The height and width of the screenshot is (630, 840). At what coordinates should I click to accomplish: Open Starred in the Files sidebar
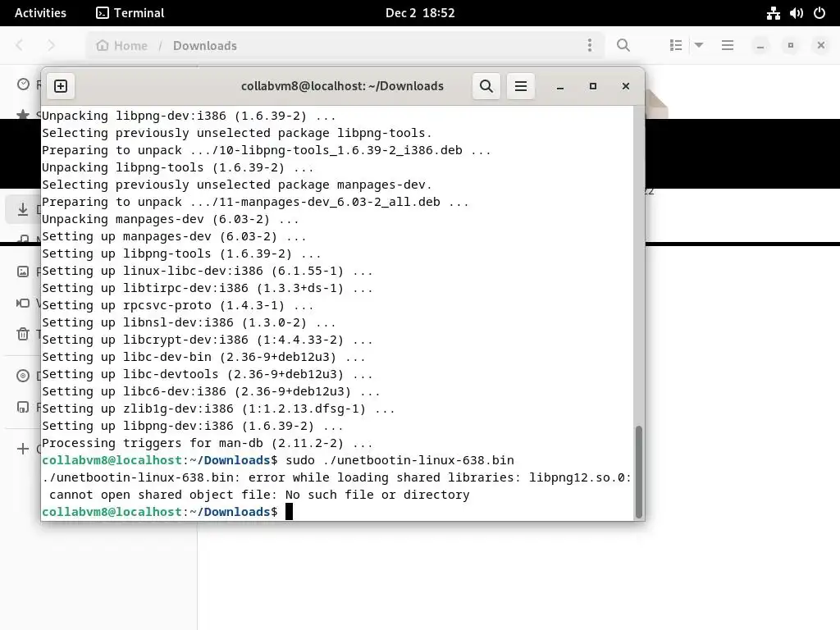[23, 115]
